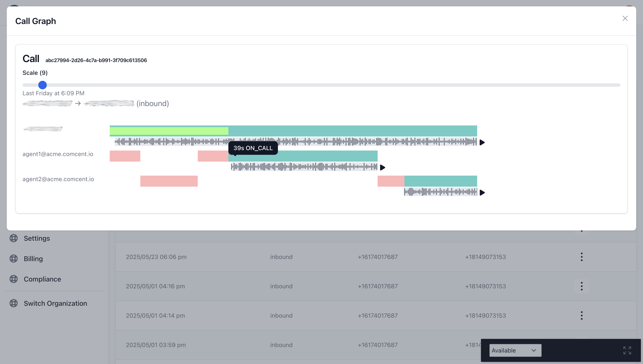Click agent1's second pink ringing segment

click(x=213, y=156)
